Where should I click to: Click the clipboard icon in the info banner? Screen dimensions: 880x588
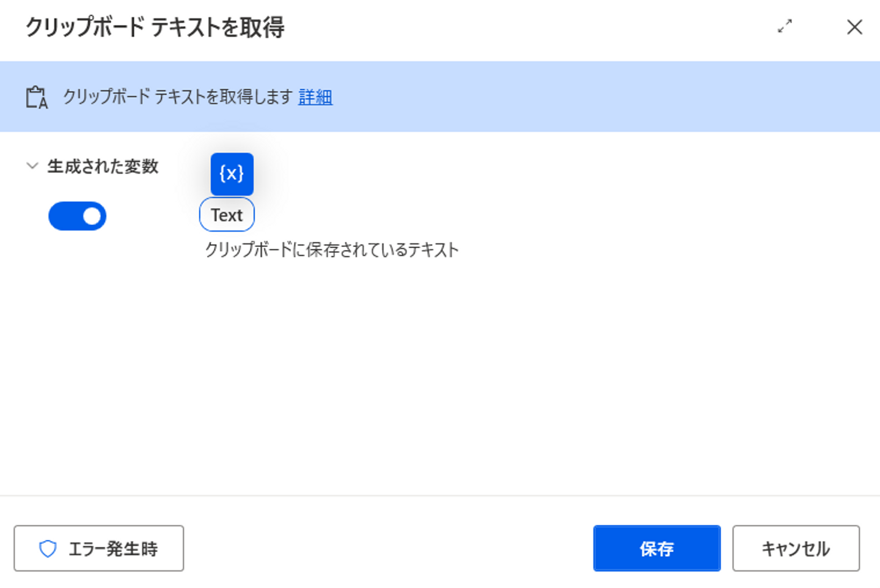point(37,97)
